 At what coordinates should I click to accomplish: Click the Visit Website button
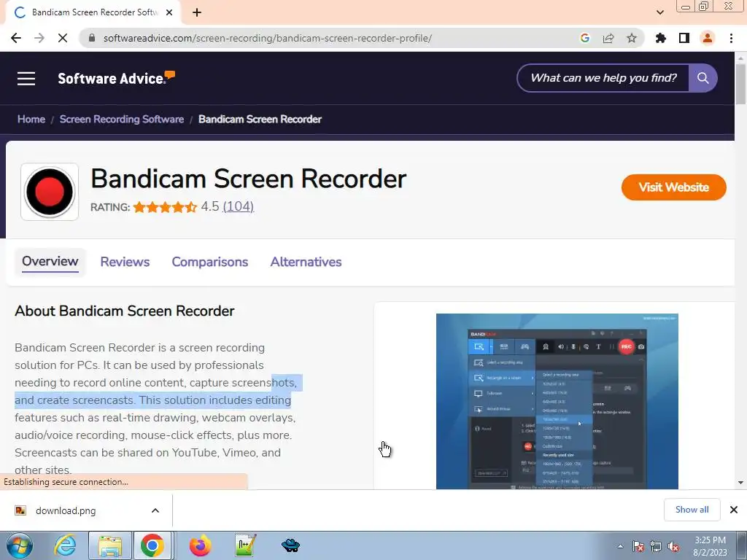tap(673, 187)
